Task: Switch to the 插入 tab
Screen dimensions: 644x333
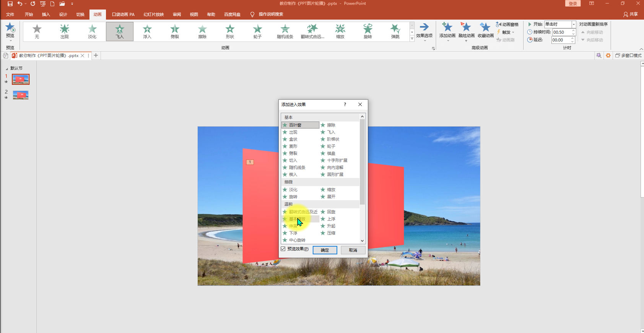Action: 46,15
